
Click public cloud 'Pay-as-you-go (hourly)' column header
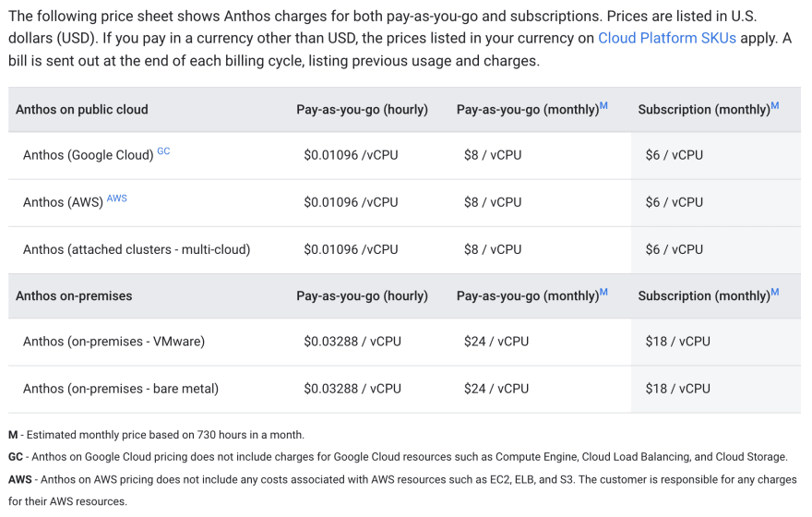[x=362, y=110]
